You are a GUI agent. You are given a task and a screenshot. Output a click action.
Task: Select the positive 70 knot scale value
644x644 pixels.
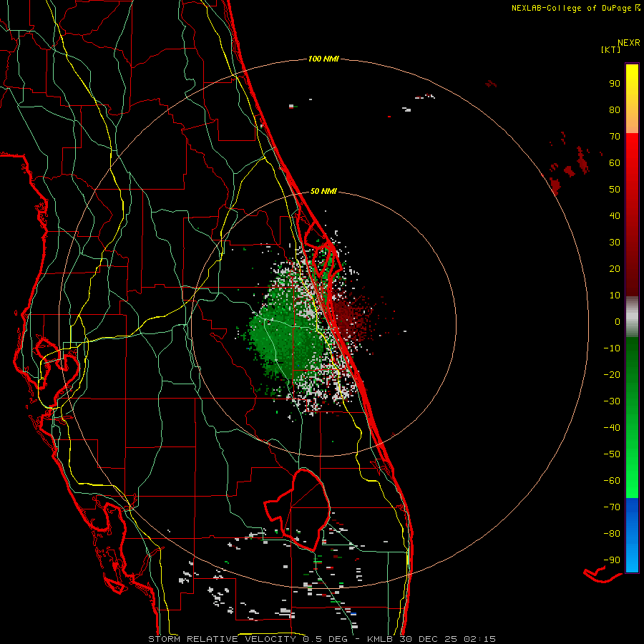pos(615,137)
